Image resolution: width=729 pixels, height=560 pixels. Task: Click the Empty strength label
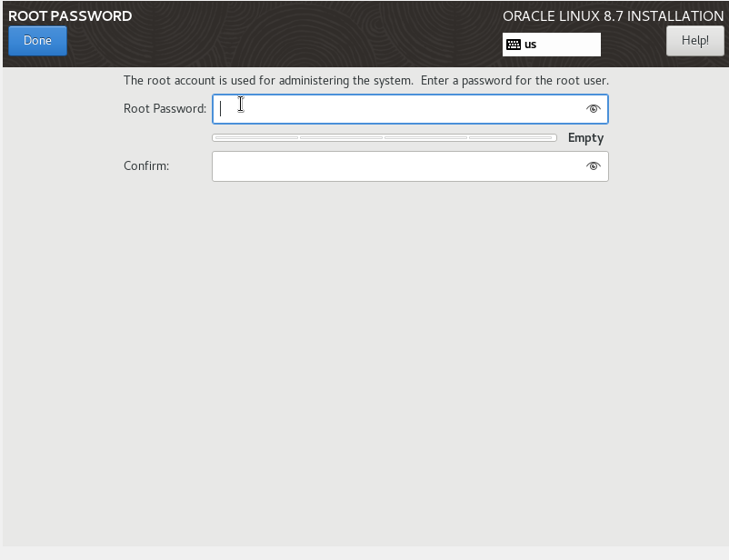585,138
